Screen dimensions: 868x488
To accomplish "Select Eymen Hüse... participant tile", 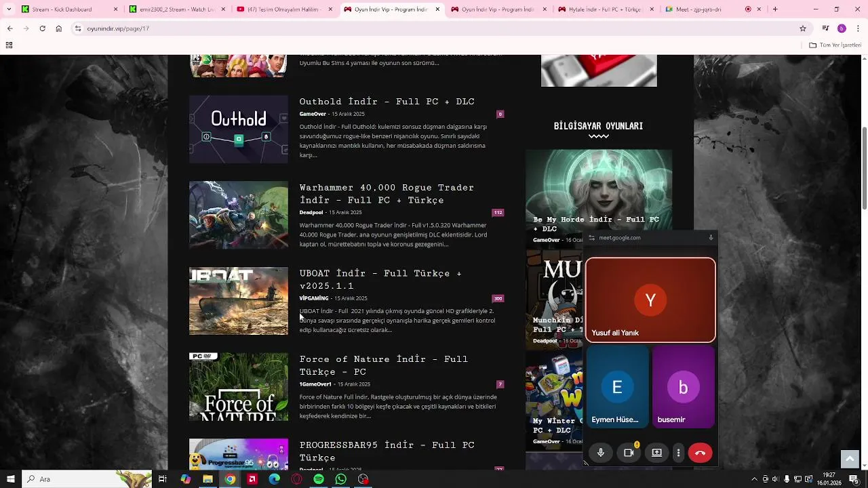I will point(617,388).
